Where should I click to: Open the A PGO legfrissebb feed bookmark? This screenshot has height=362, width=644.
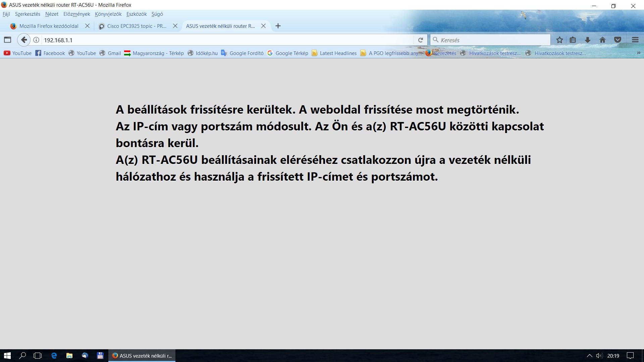391,53
